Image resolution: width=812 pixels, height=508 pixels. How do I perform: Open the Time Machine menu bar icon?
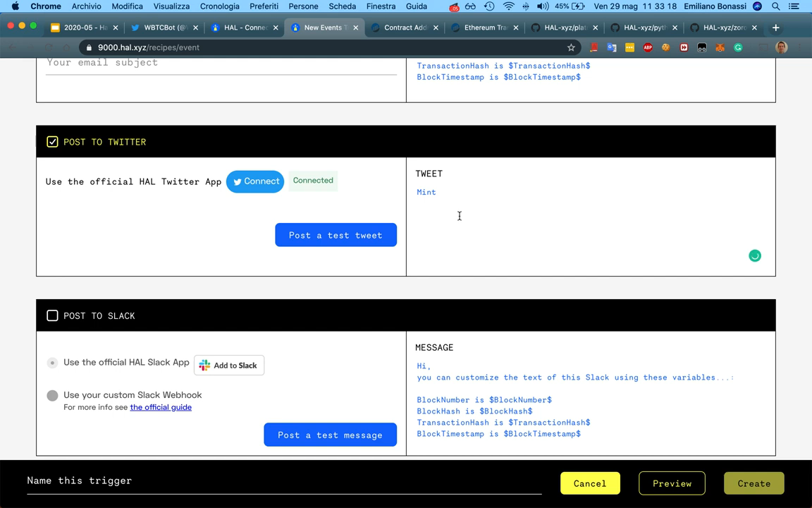(489, 6)
